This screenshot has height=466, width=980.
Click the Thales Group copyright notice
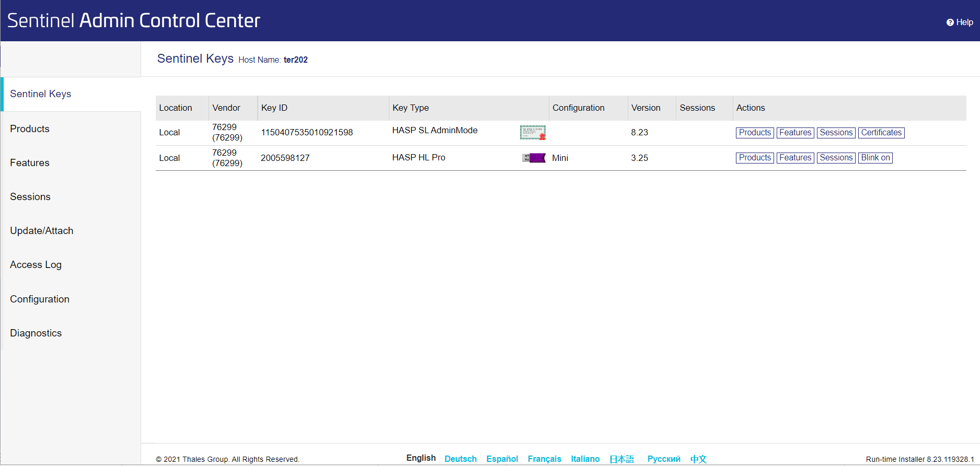tap(227, 459)
